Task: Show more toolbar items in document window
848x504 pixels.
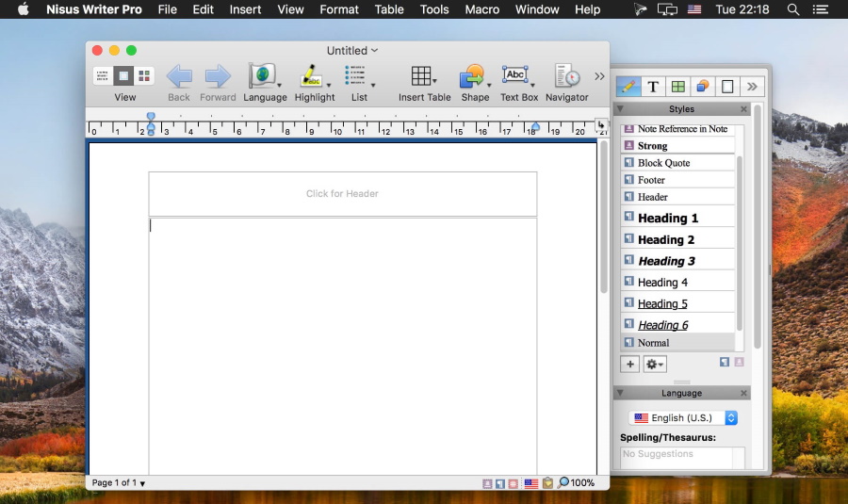Action: (599, 76)
